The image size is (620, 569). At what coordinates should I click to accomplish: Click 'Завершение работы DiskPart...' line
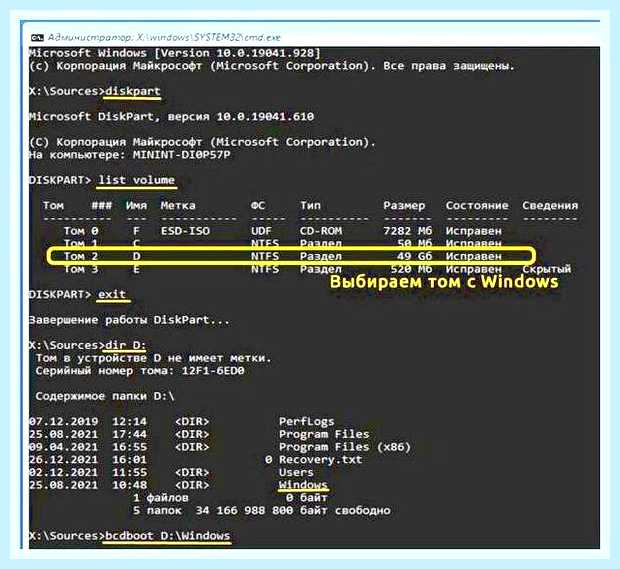pos(129,320)
